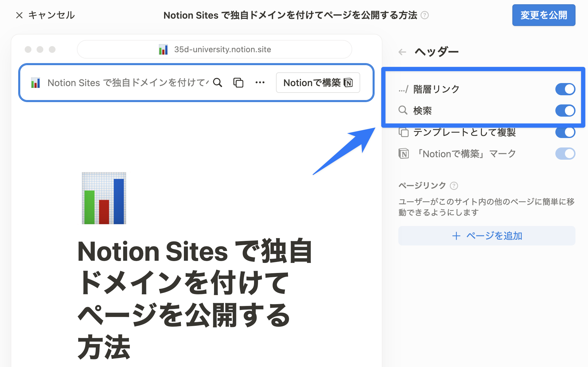Screen dimensions: 588x367
Task: Toggle the 「Notionで構築」マーク switch
Action: pyautogui.click(x=565, y=154)
